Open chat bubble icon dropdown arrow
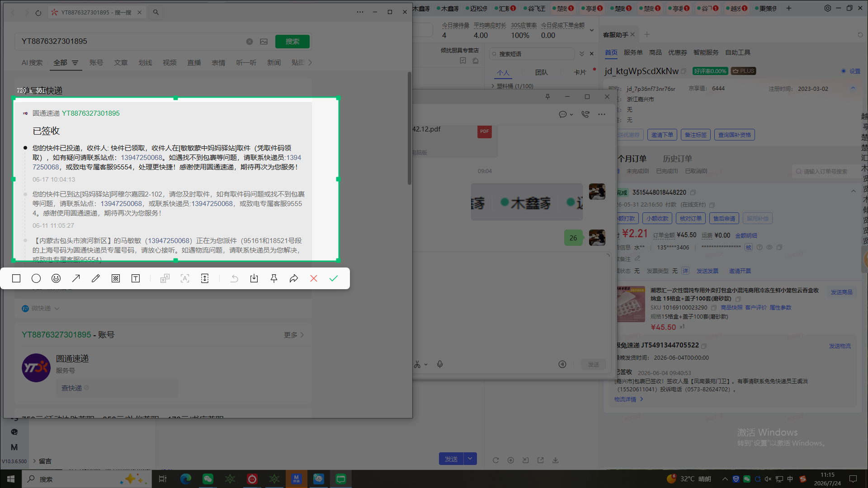 pyautogui.click(x=571, y=115)
